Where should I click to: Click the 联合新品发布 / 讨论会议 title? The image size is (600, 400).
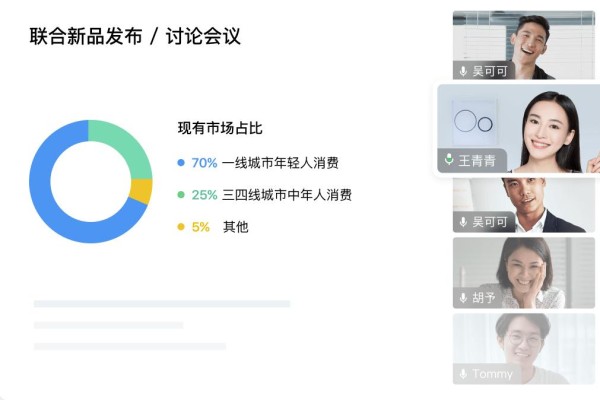pyautogui.click(x=135, y=36)
